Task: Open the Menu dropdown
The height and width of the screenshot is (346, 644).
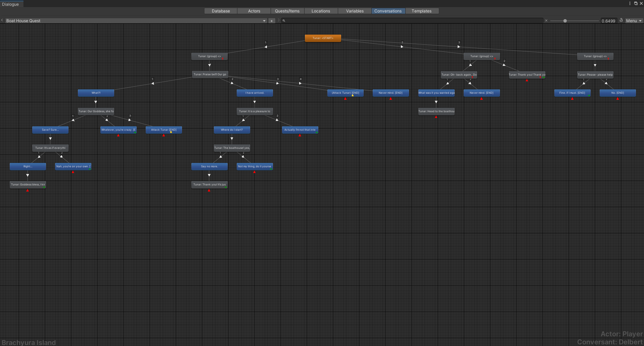Action: tap(633, 20)
